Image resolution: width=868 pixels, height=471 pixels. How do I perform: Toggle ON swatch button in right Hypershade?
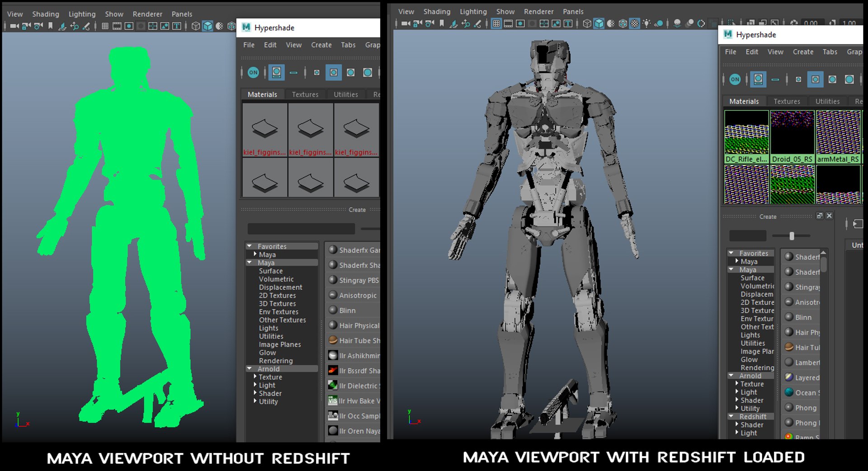[x=735, y=80]
